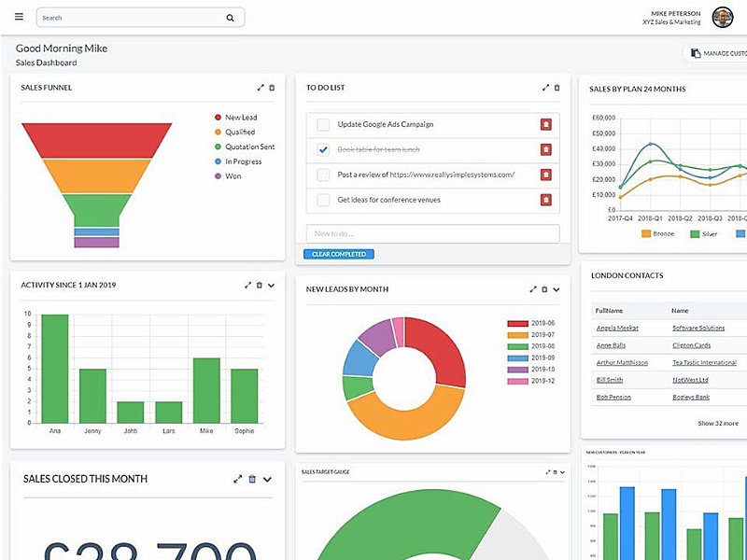
Task: Toggle the New Lead legend swatch
Action: 218,118
